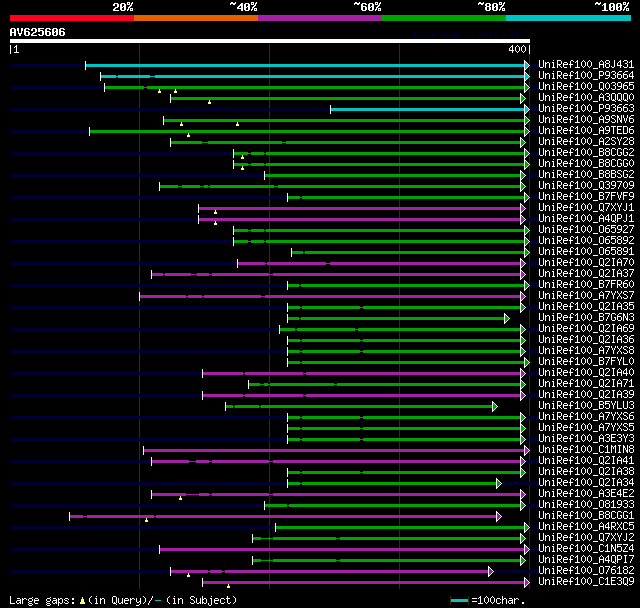Select the UniRef100_B7FYL0 label
This screenshot has height=608, width=640.
586,362
